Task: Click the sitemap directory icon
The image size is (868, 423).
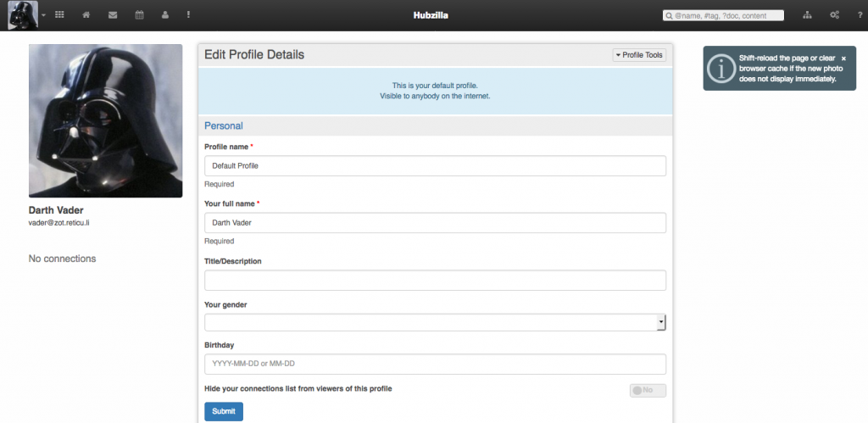Action: [x=807, y=15]
